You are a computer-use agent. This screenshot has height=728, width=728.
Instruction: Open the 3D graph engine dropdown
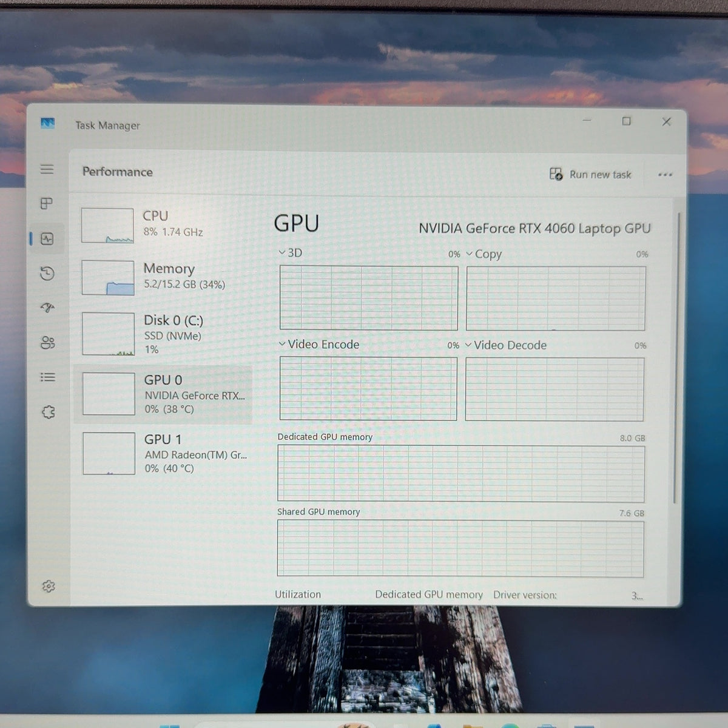click(x=291, y=252)
